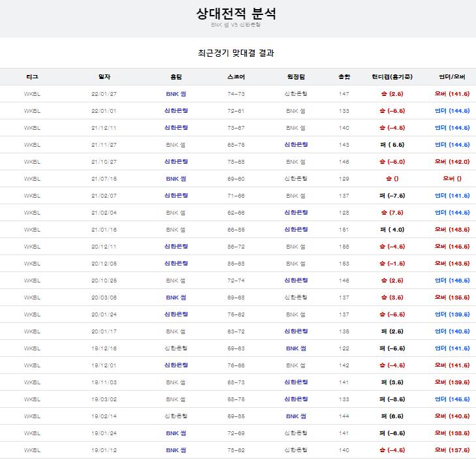This screenshot has height=460, width=476.
Task: Open home team '신한은행' in the 20/12/11 row
Action: coord(176,247)
